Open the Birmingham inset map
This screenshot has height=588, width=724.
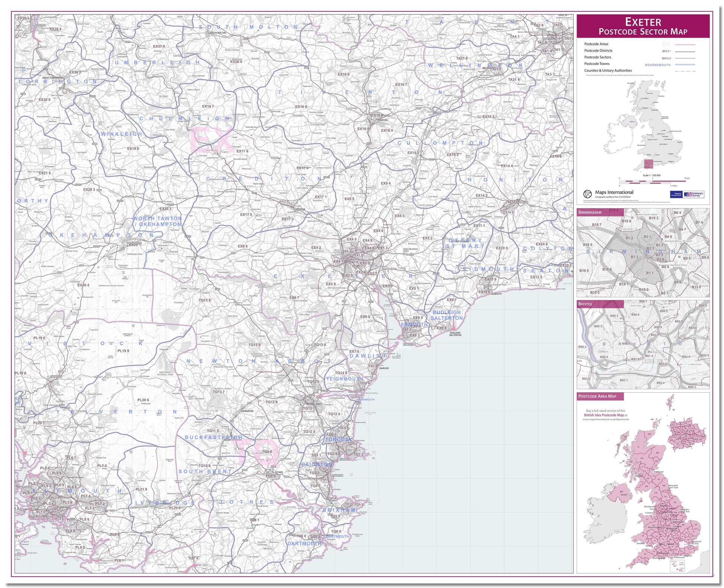coord(643,253)
